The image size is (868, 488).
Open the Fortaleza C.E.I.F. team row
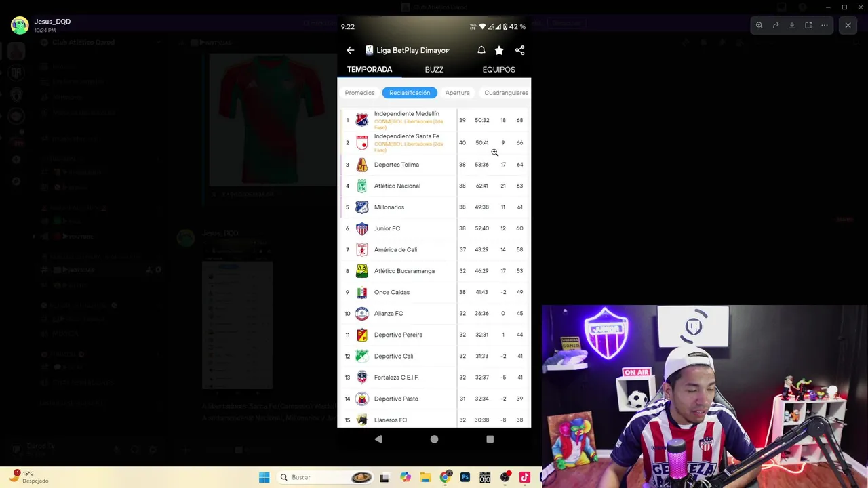click(x=434, y=378)
